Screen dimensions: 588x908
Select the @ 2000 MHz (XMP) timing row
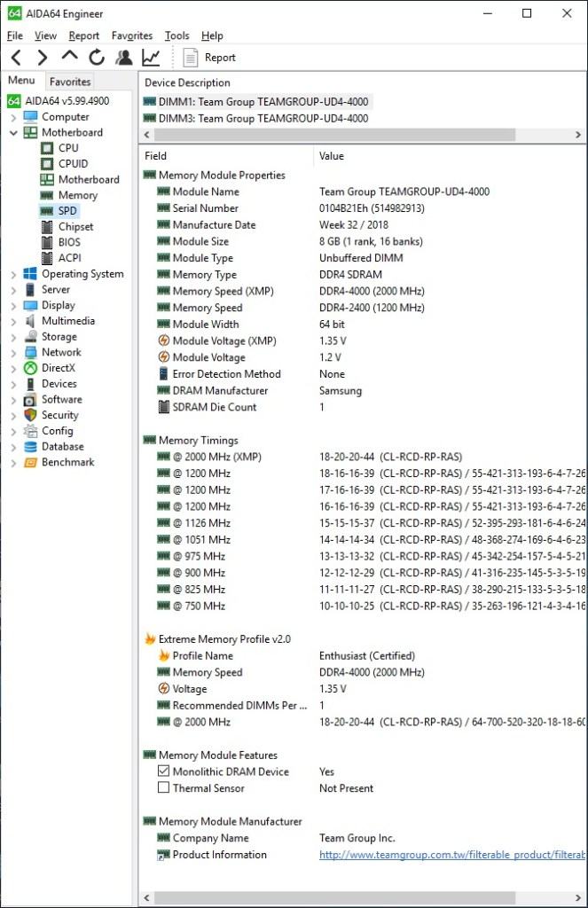point(365,457)
